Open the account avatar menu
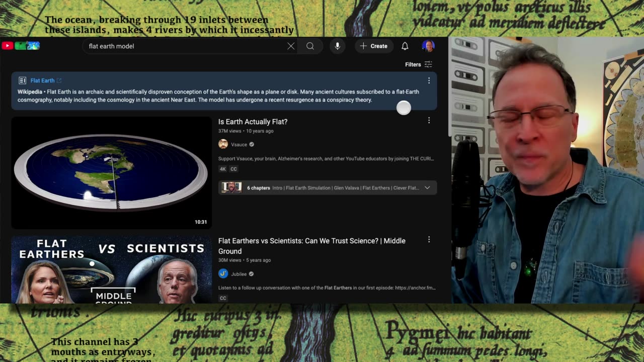The height and width of the screenshot is (362, 644). tap(428, 46)
